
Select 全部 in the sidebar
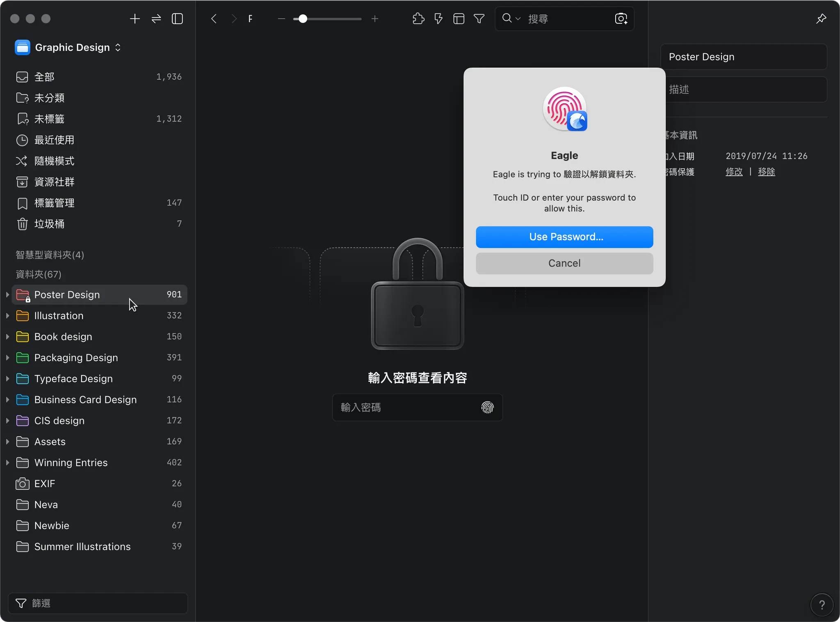coord(99,77)
